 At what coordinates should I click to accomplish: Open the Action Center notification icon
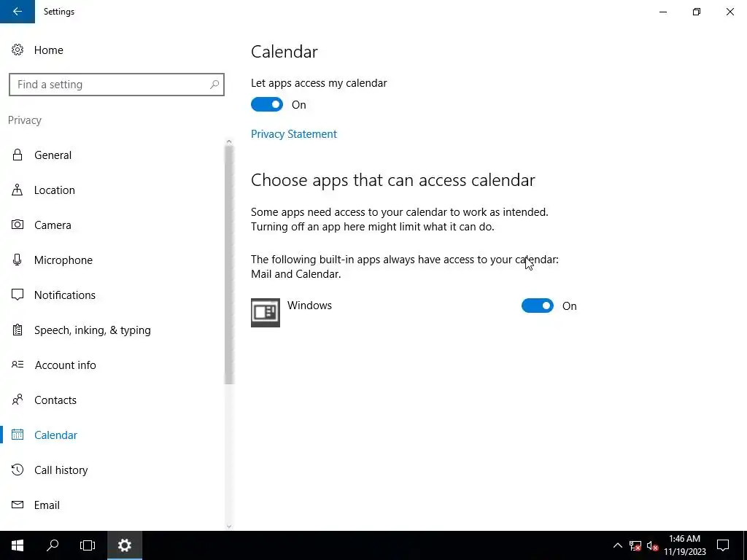(x=723, y=545)
